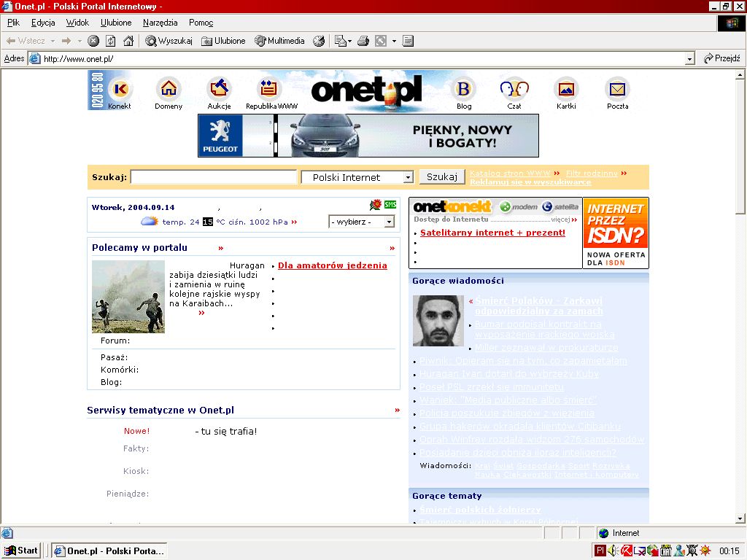Click into the Szukaj search text field
The height and width of the screenshot is (560, 747).
[214, 177]
